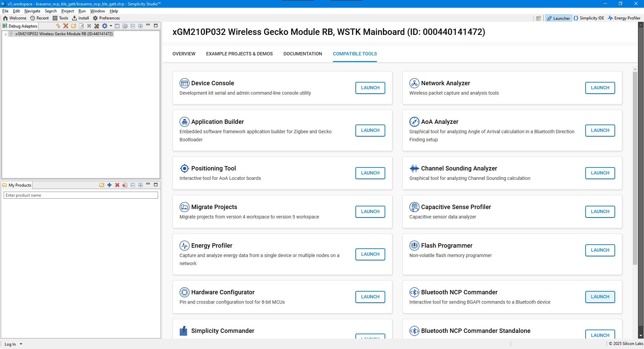
Task: Click the new folder icon in My Products toolbar
Action: point(102,185)
